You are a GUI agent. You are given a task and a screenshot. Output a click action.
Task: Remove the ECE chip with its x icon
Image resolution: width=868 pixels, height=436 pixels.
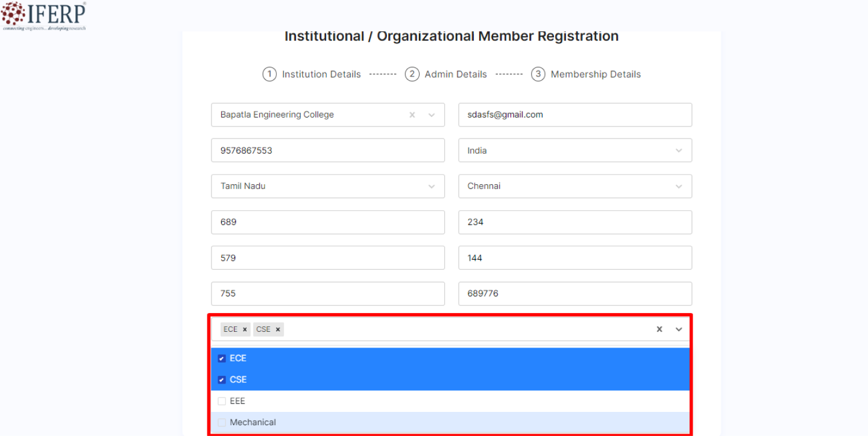pyautogui.click(x=244, y=329)
